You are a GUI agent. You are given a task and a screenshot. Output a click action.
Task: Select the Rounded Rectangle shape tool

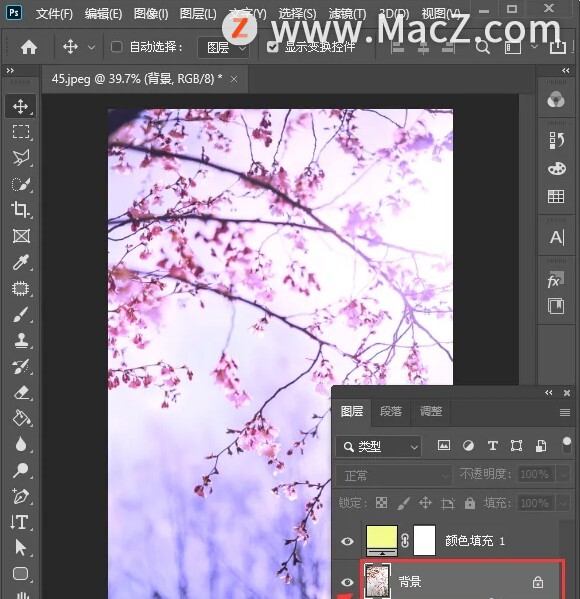click(20, 573)
